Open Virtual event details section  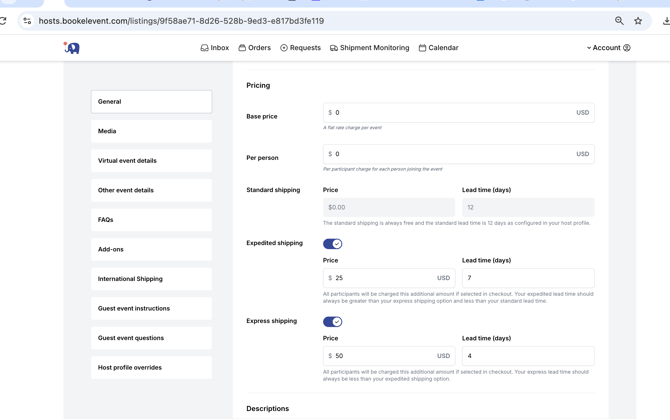151,161
